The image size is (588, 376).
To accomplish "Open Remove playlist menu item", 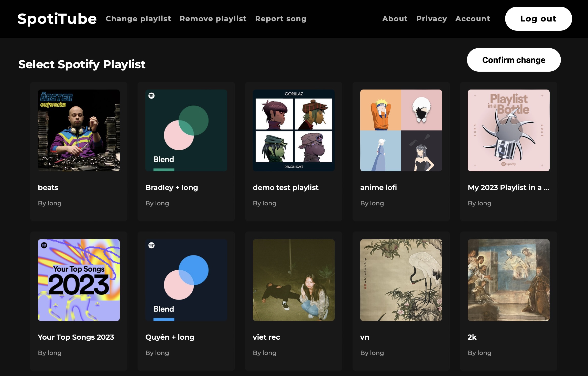I will point(213,19).
